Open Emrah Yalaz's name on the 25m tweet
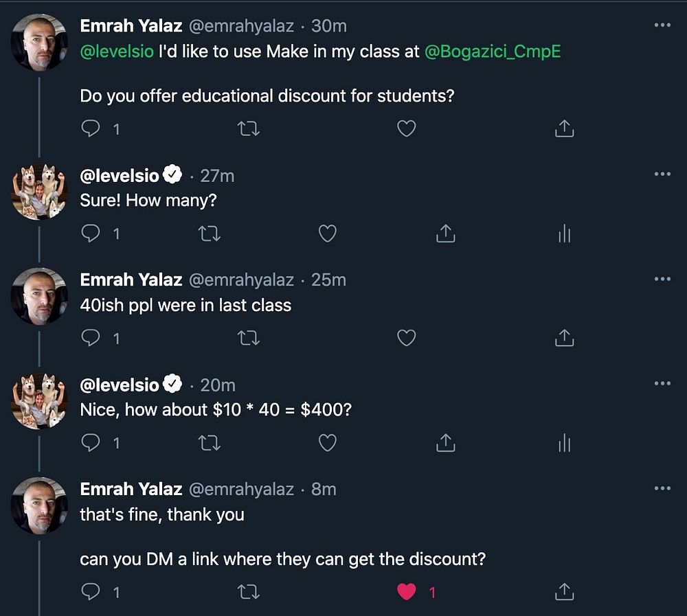Screen dimensions: 687x616 click(131, 280)
